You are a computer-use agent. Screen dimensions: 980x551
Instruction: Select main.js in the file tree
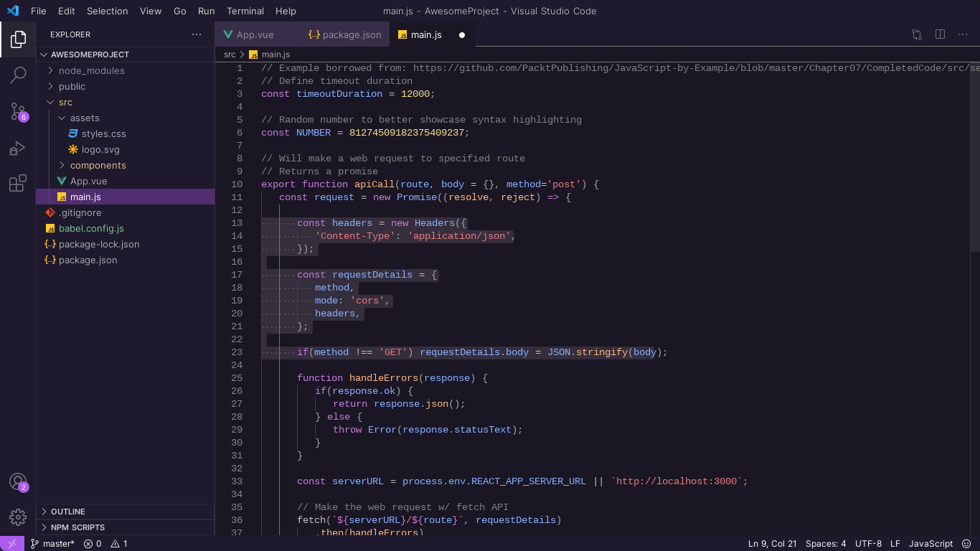pyautogui.click(x=126, y=197)
